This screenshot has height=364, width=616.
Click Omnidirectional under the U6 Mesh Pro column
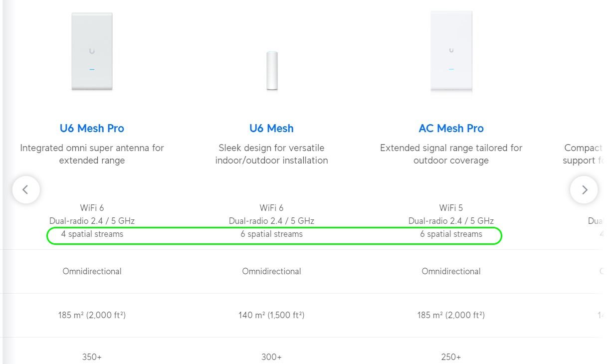(92, 271)
